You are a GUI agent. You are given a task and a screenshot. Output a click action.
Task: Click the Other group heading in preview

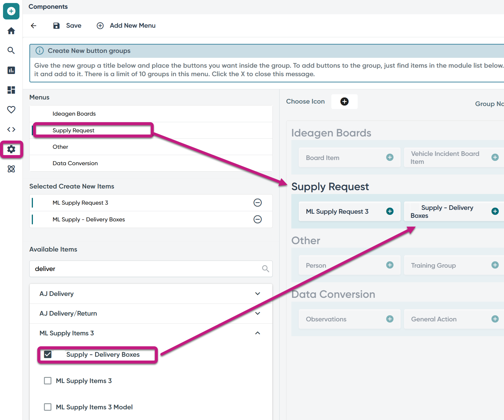click(306, 241)
